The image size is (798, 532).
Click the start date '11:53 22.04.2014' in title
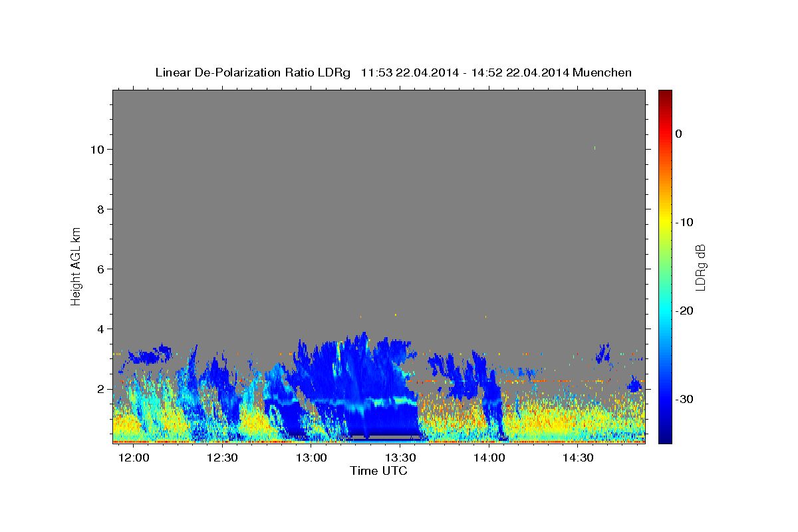pos(410,72)
